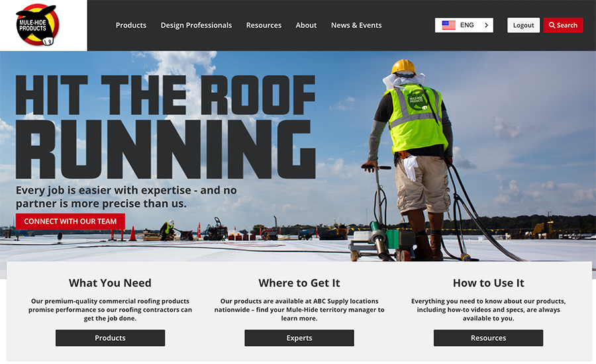Open News & Events in navigation

[x=356, y=25]
